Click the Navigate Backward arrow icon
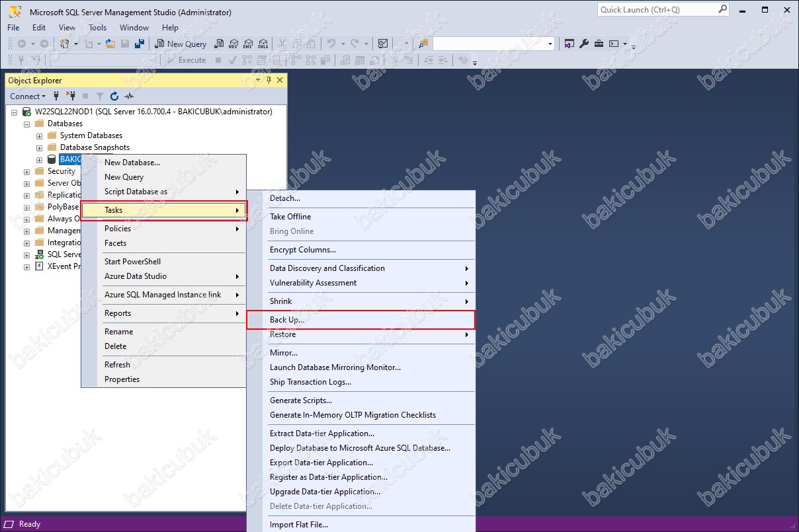The height and width of the screenshot is (532, 799). coord(22,44)
